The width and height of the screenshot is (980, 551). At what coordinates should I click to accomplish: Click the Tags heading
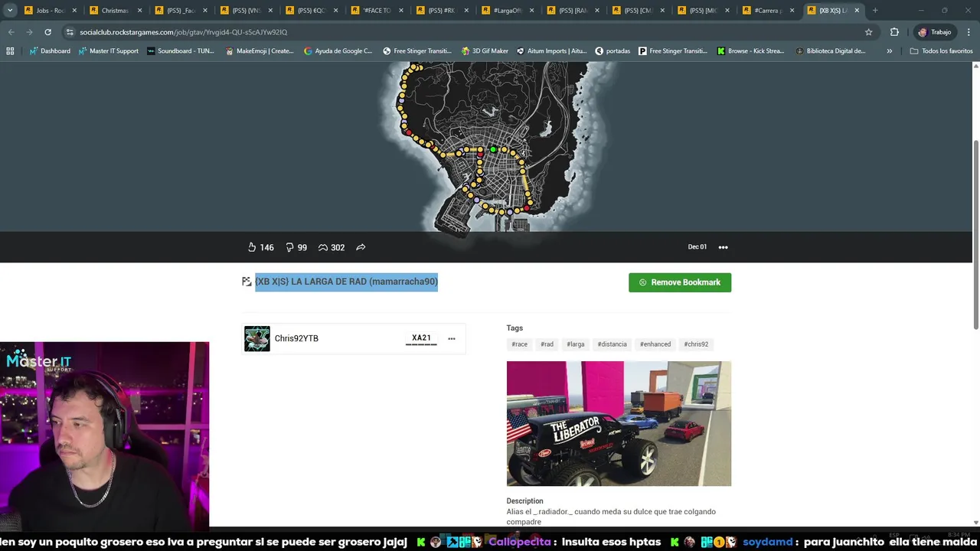pyautogui.click(x=514, y=328)
